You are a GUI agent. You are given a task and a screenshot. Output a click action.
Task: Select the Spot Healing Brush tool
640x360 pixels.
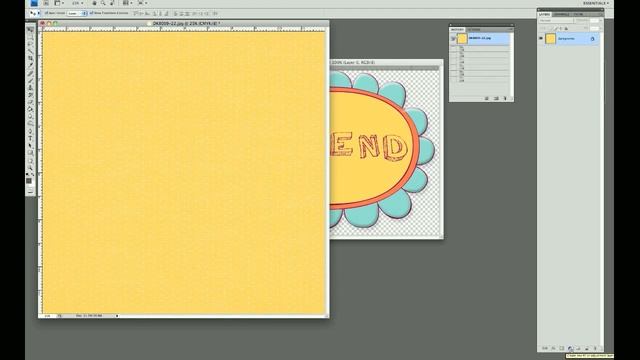(31, 73)
